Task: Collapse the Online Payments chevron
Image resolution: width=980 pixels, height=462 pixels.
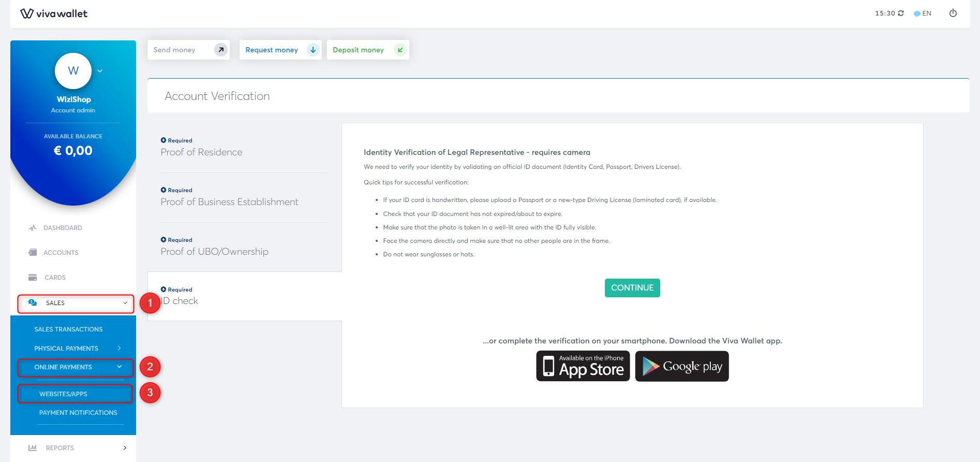Action: (120, 367)
